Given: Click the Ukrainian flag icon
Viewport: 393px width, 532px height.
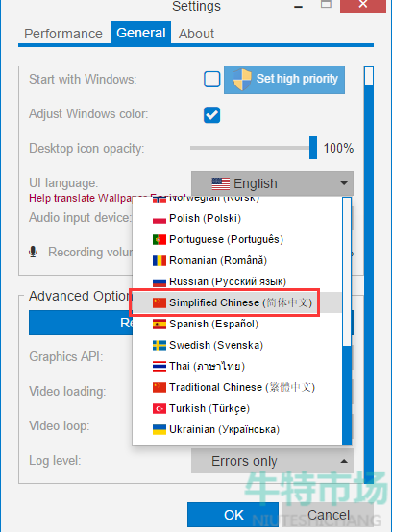Looking at the screenshot, I should pyautogui.click(x=160, y=429).
